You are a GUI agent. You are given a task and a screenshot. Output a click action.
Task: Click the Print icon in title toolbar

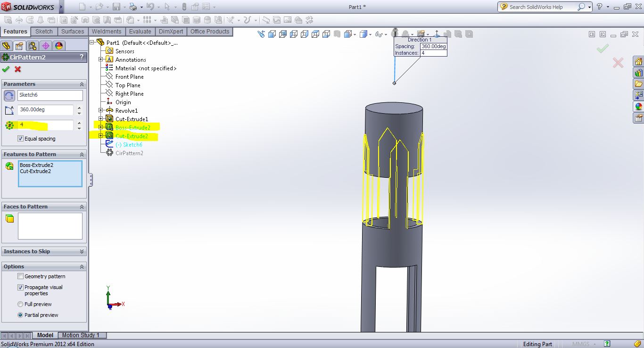pos(133,7)
